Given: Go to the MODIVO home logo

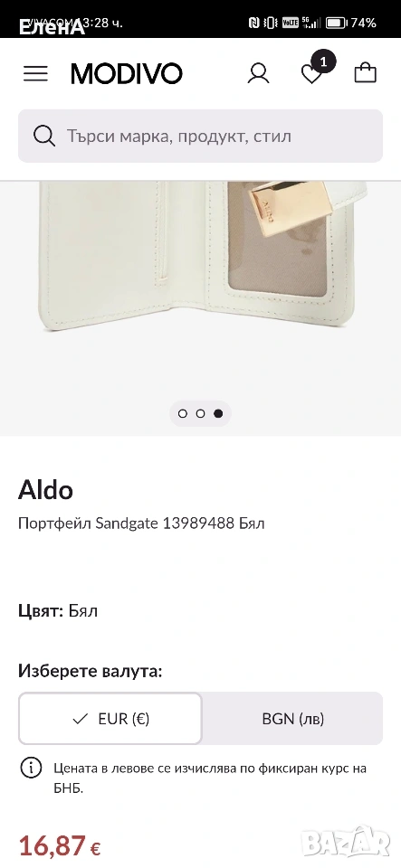Looking at the screenshot, I should click(x=127, y=73).
